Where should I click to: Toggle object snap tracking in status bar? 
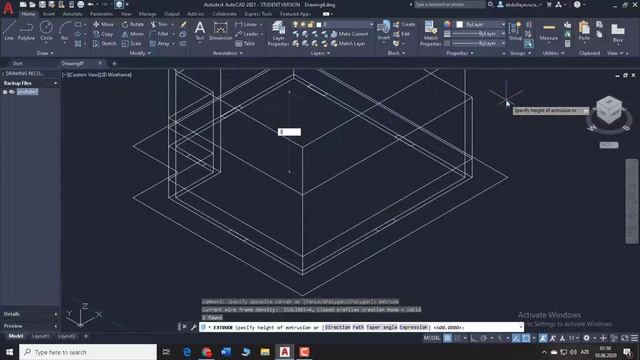516,338
